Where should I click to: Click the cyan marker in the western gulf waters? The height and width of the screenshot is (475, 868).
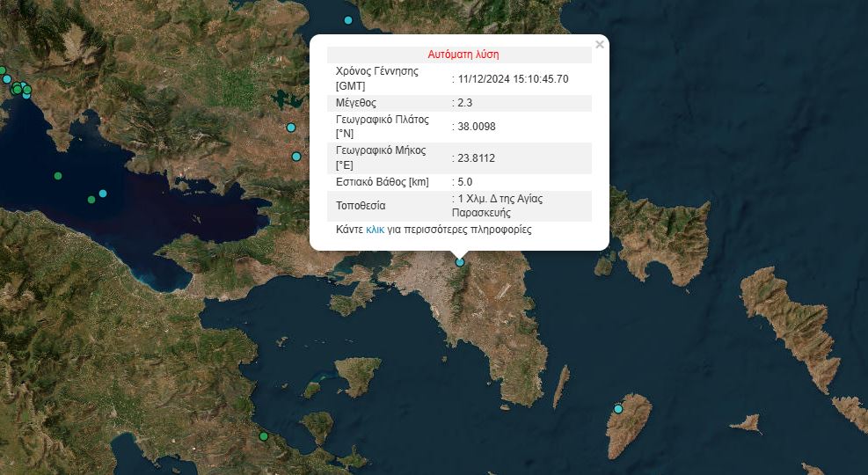[x=103, y=194]
